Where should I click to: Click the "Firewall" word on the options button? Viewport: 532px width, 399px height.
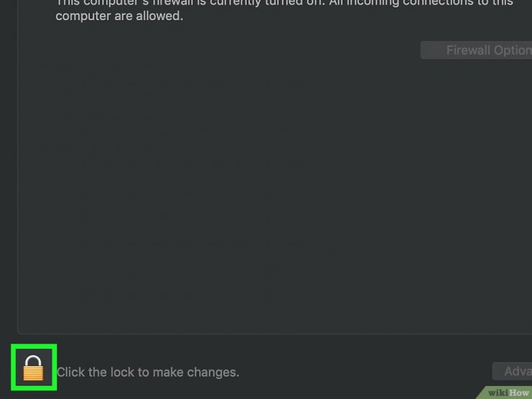click(468, 50)
